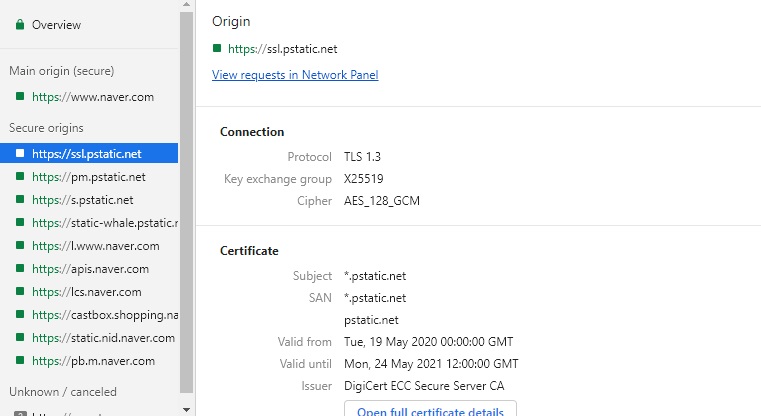Click the green secure square beside www.naver.com
This screenshot has width=761, height=416.
coord(20,96)
